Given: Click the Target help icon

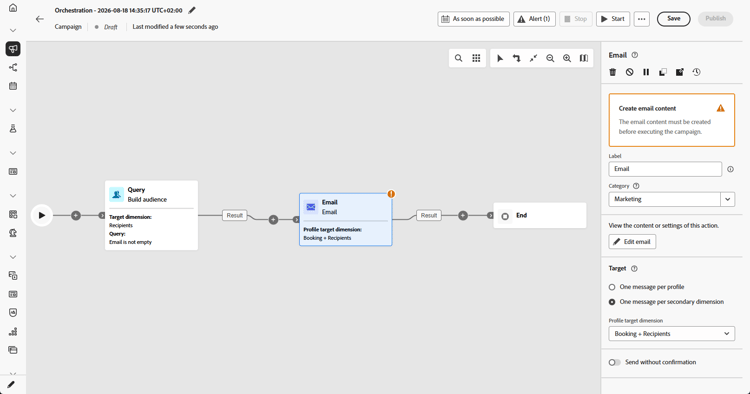Looking at the screenshot, I should coord(634,269).
